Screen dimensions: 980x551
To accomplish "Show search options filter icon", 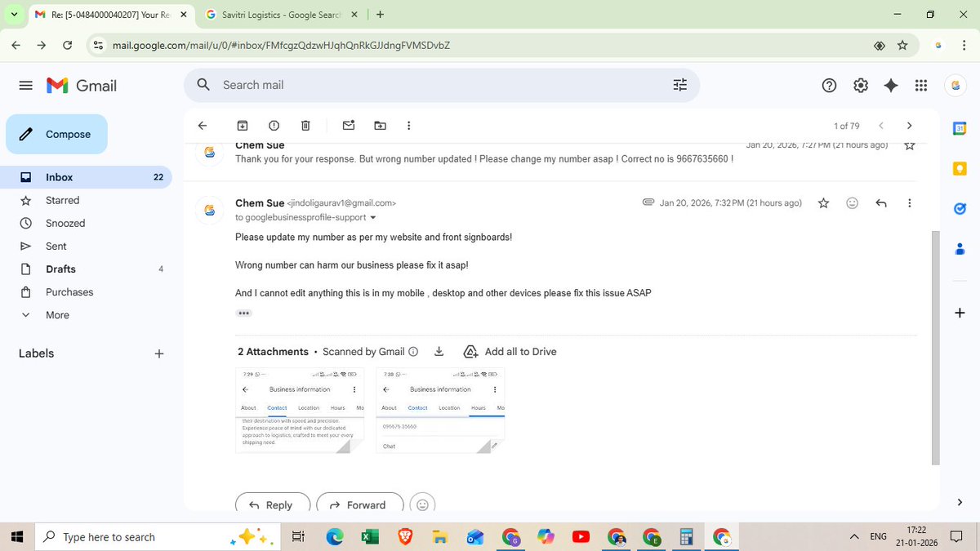I will (x=679, y=85).
